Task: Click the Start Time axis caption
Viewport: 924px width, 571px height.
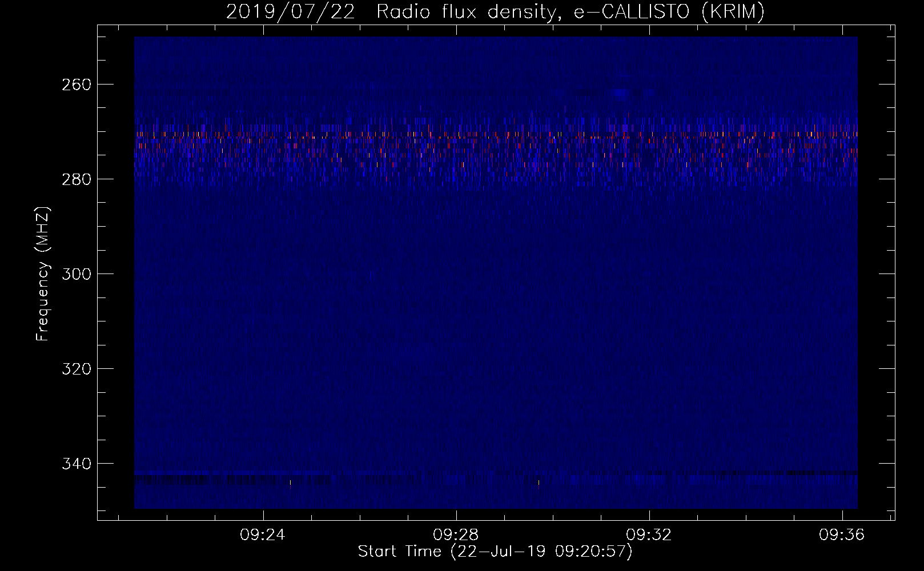Action: pyautogui.click(x=495, y=552)
